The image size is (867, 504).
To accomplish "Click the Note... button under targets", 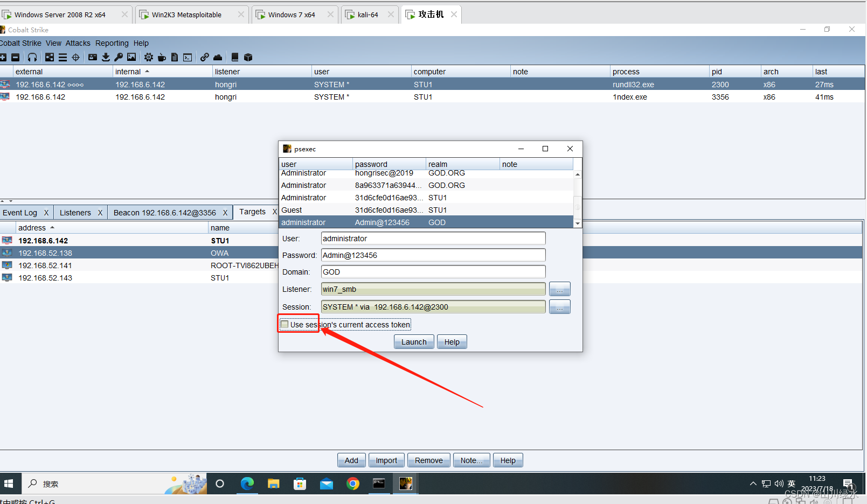I will [x=471, y=460].
